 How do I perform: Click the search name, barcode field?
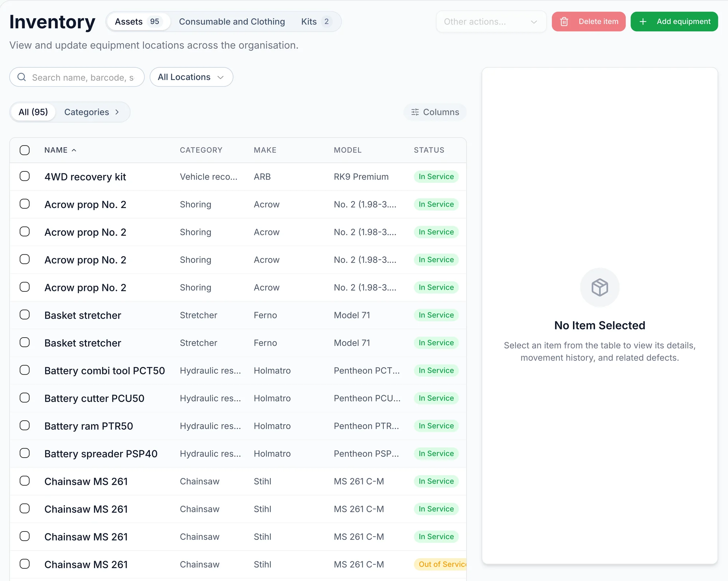point(77,77)
